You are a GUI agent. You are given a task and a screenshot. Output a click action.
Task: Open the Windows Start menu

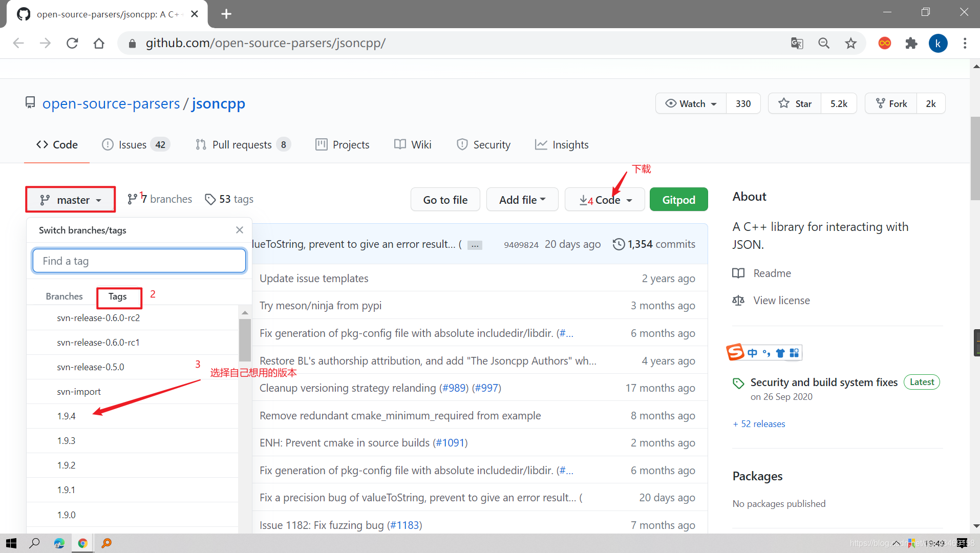pyautogui.click(x=11, y=543)
